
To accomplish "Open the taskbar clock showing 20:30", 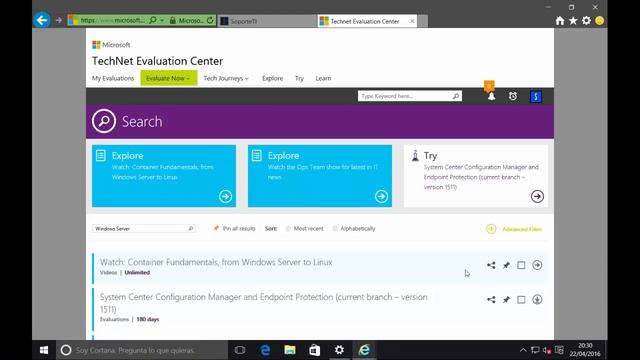I will 585,350.
